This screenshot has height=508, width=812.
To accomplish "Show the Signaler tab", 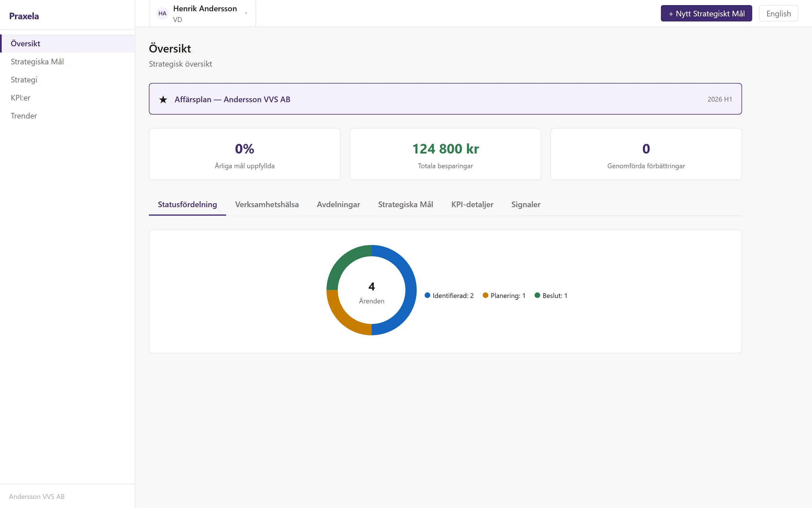I will (x=526, y=204).
